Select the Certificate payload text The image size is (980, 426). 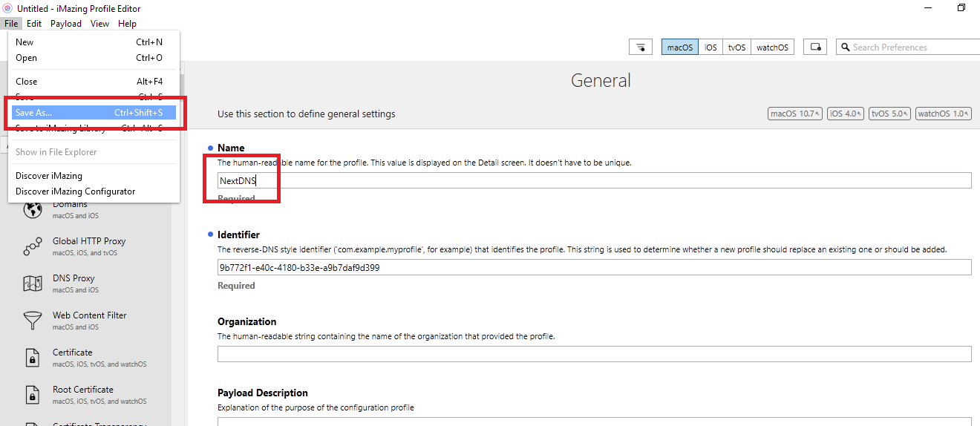click(73, 353)
